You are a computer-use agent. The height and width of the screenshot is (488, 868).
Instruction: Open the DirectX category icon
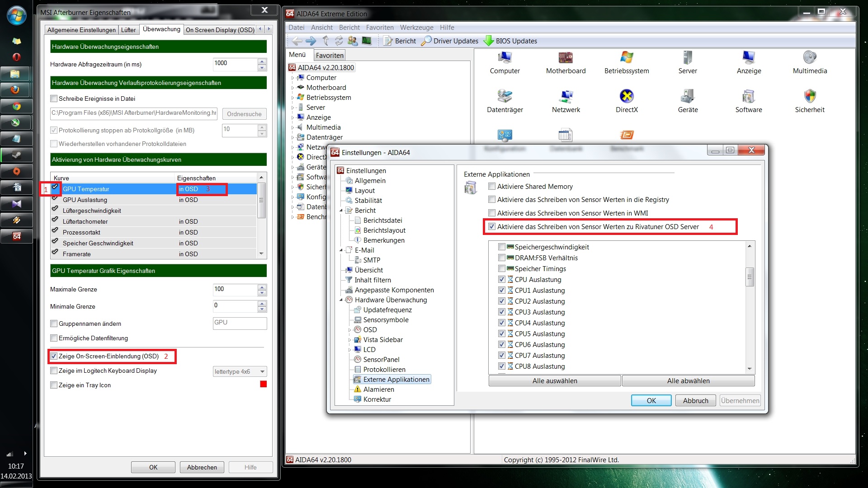click(x=627, y=96)
